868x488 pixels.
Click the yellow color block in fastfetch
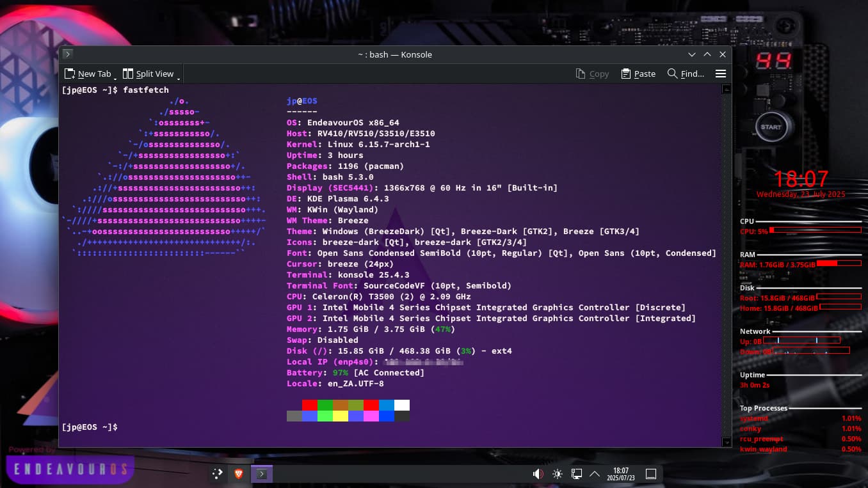(341, 416)
